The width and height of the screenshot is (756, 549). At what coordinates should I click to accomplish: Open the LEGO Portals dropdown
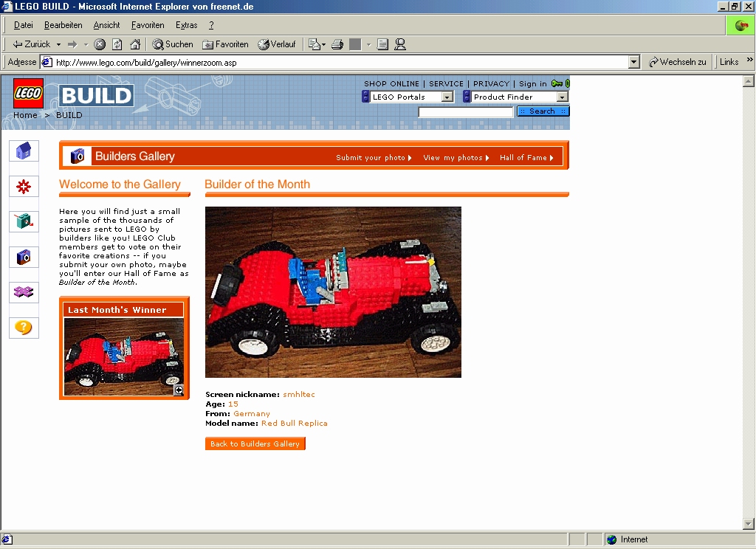(x=449, y=97)
